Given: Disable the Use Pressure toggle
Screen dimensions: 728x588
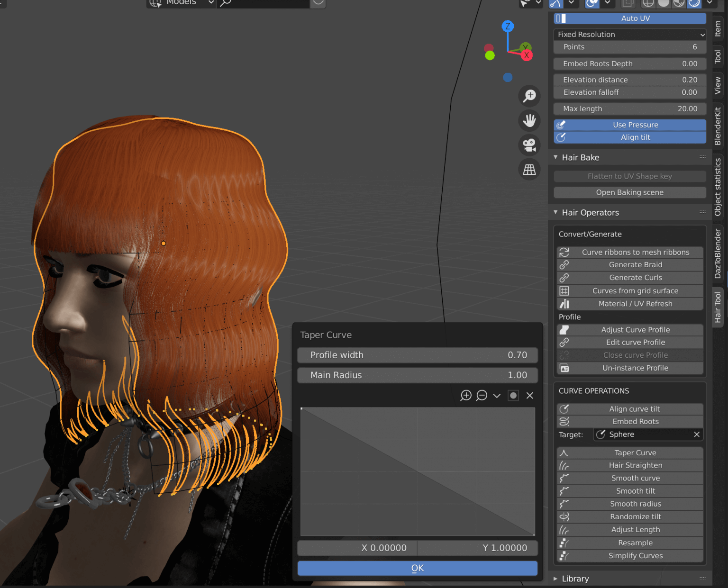Looking at the screenshot, I should click(x=630, y=125).
